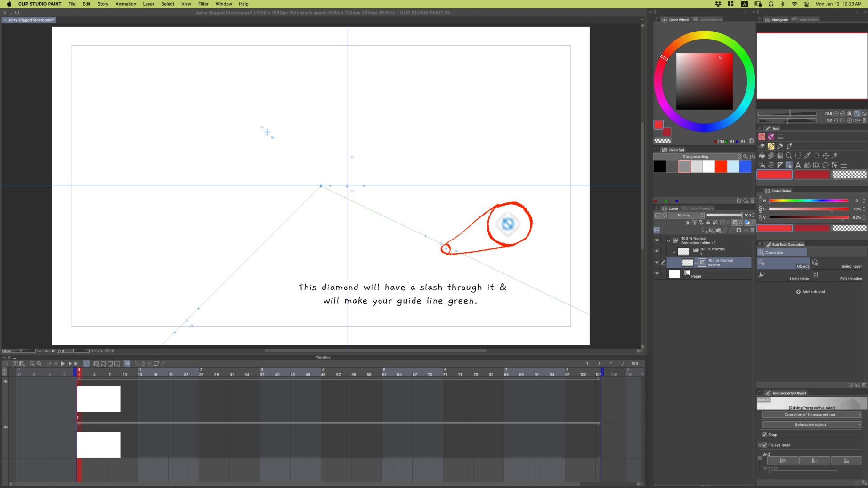Select the Eraser tool in Tool palette
The image size is (868, 488).
[762, 146]
